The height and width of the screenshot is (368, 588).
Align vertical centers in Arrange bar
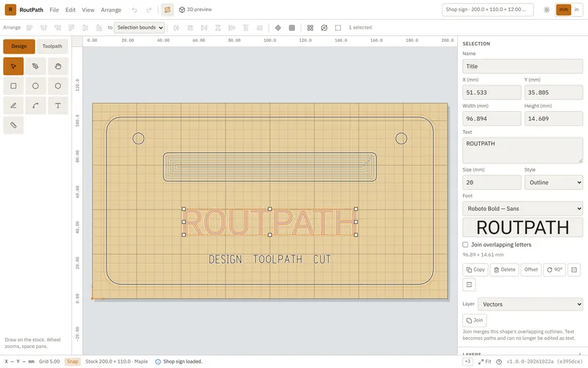pyautogui.click(x=85, y=27)
